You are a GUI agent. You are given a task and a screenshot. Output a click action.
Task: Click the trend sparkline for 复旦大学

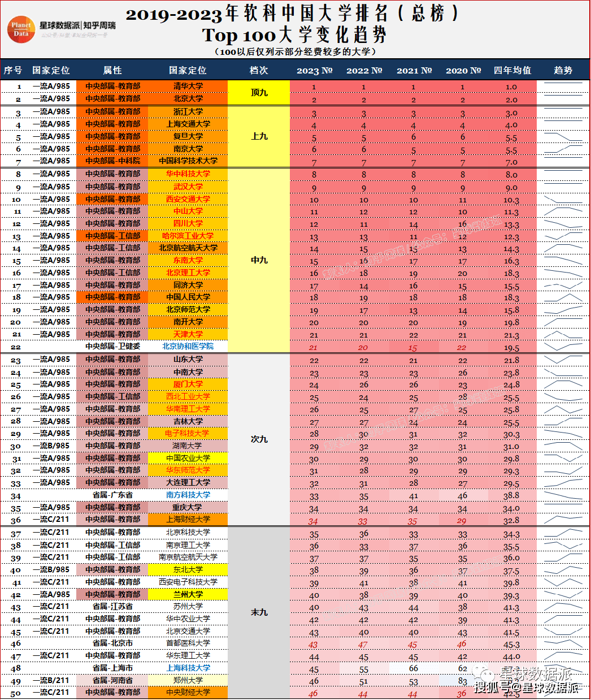[563, 137]
